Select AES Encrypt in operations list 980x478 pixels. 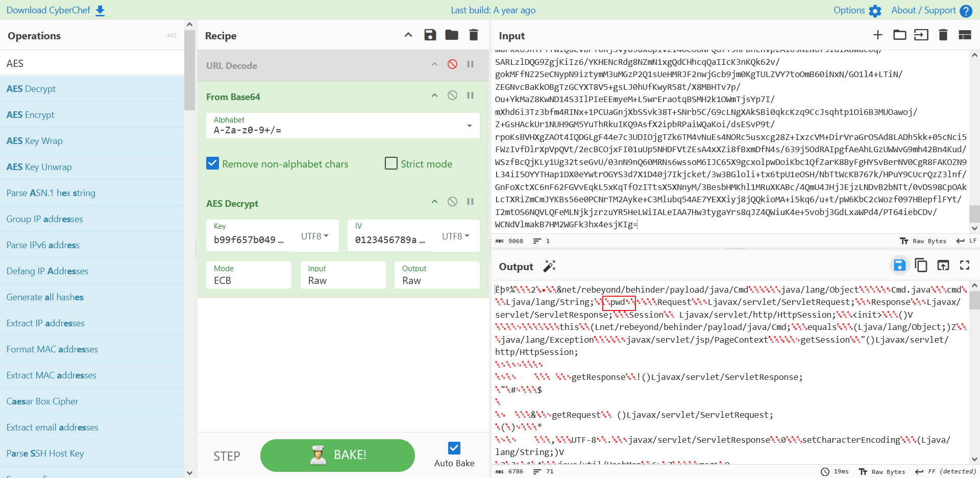click(x=92, y=115)
